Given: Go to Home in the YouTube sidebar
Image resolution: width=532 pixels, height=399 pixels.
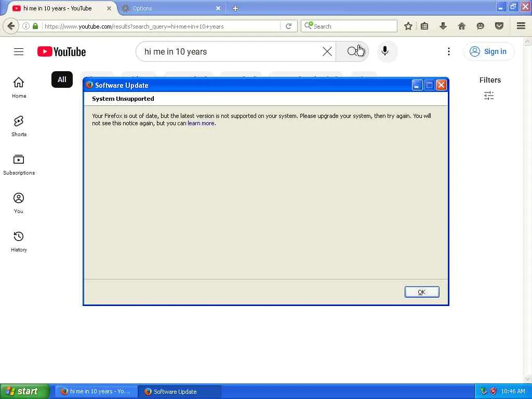Looking at the screenshot, I should coord(19,87).
